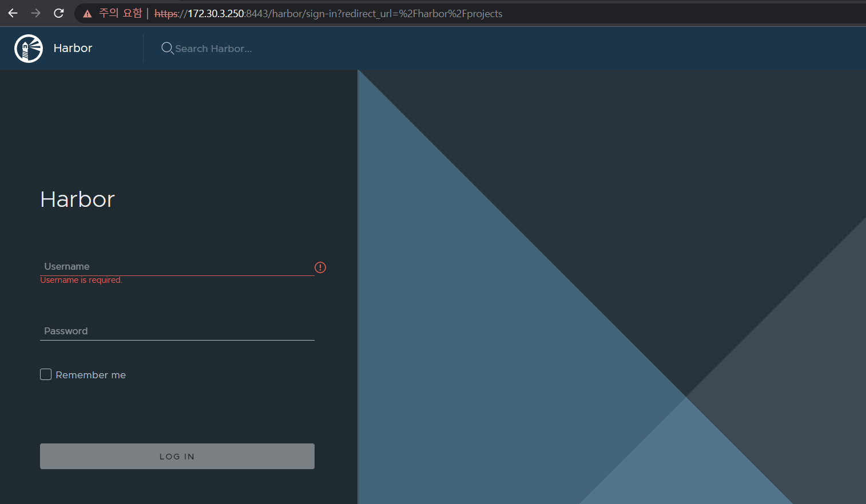The height and width of the screenshot is (504, 866).
Task: Click the 'Username is required.' error text
Action: 81,280
